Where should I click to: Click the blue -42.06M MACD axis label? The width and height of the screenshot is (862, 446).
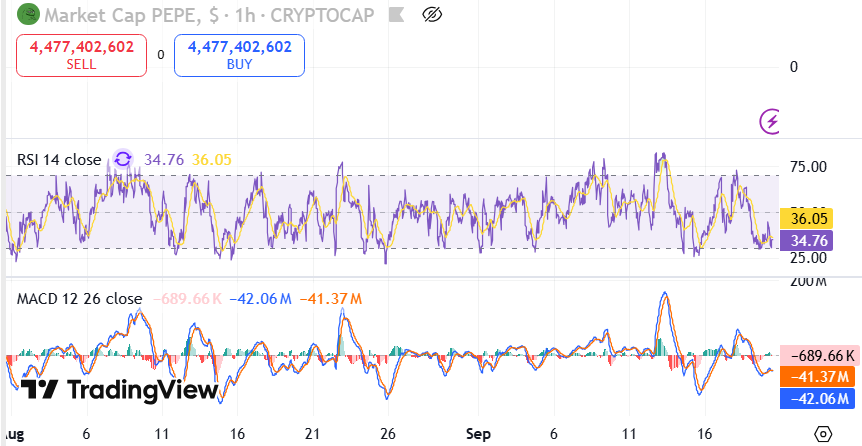(x=817, y=399)
